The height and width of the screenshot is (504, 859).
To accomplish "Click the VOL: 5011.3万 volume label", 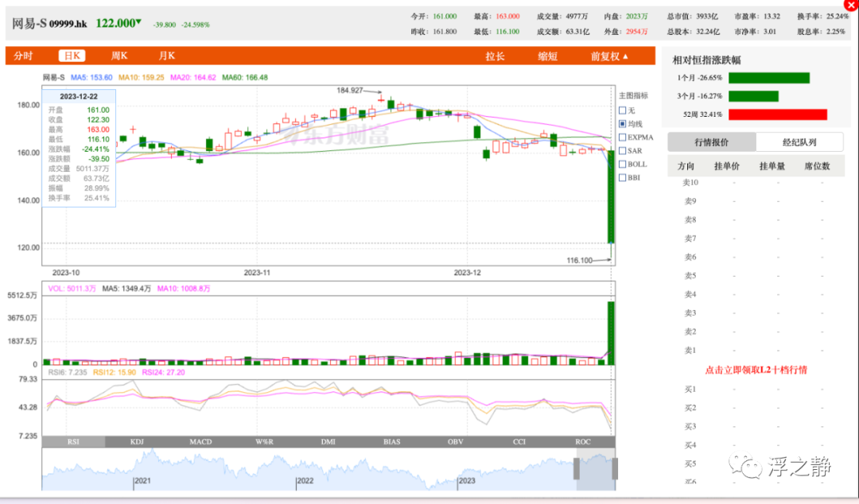I will coord(72,288).
